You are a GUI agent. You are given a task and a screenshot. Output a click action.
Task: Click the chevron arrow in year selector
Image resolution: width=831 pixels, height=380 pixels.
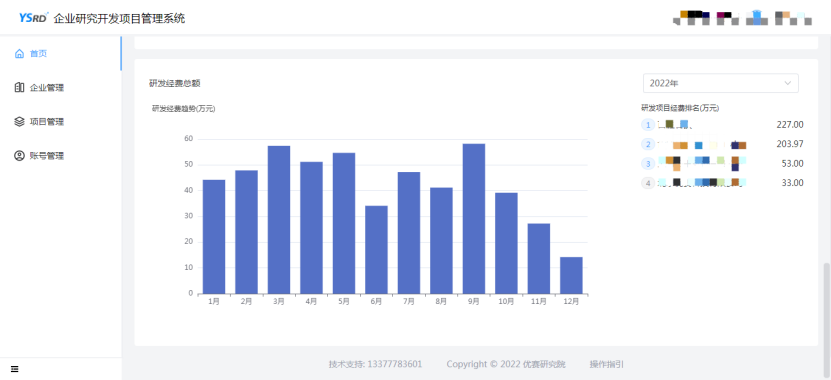(788, 83)
